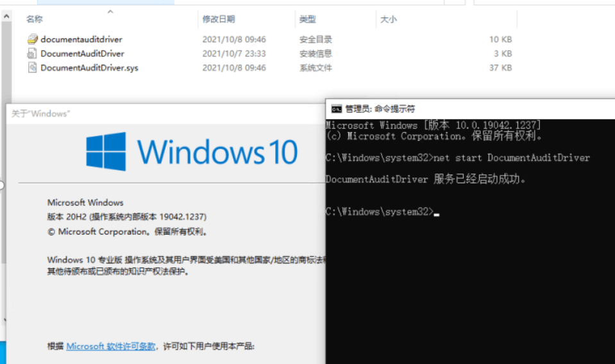The height and width of the screenshot is (364, 615).
Task: Sort files by 名称 column
Action: coord(35,19)
